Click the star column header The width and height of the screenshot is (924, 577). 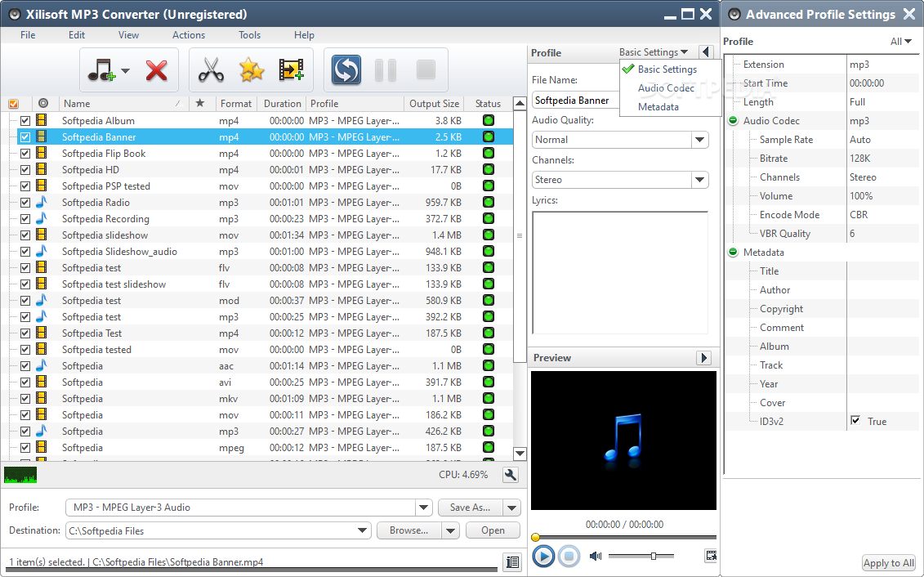pos(200,103)
